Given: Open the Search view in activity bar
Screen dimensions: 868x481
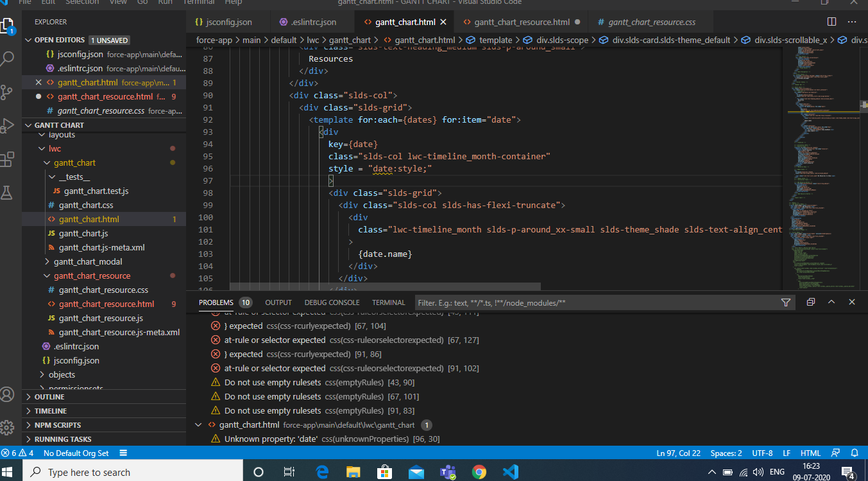Looking at the screenshot, I should click(8, 60).
